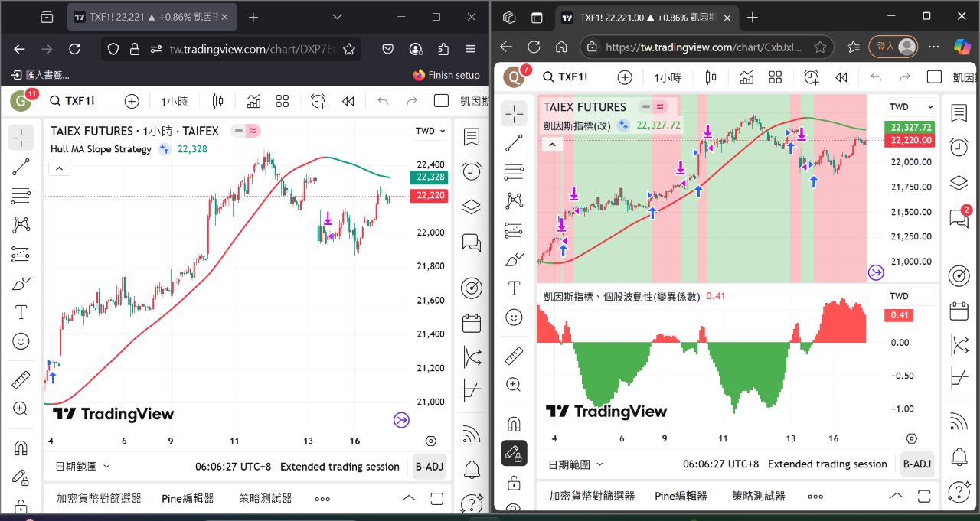This screenshot has height=521, width=980.
Task: Start bar replay in right window
Action: point(841,77)
